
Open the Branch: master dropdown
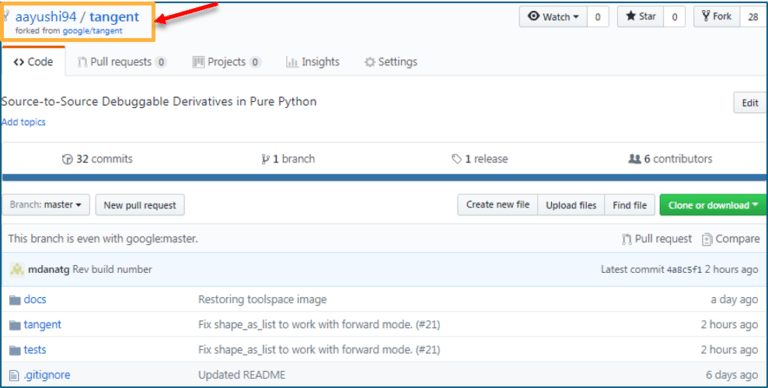tap(46, 205)
